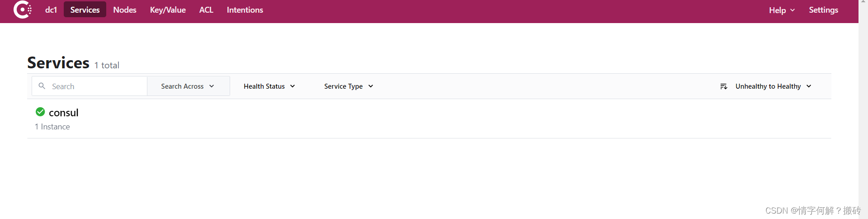Image resolution: width=868 pixels, height=219 pixels.
Task: Open the dc1 datacenter selector
Action: click(x=51, y=10)
